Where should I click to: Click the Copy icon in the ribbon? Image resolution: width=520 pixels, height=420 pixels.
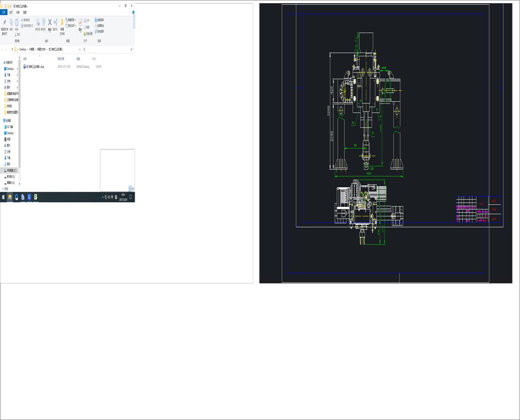(11, 23)
